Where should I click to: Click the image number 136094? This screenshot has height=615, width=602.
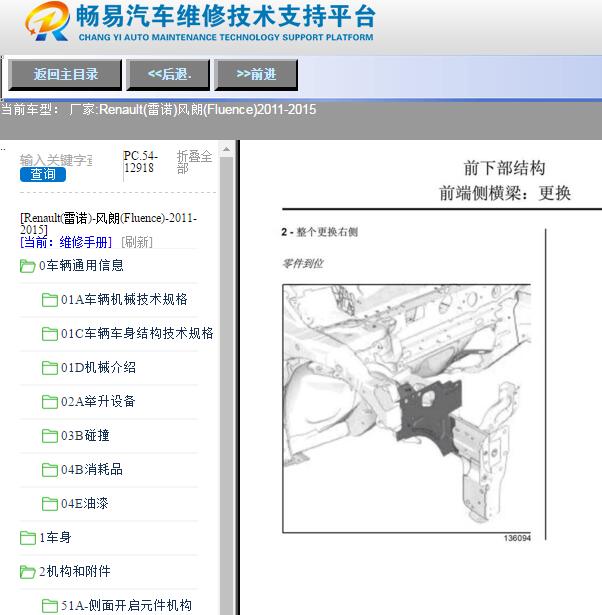(x=517, y=538)
